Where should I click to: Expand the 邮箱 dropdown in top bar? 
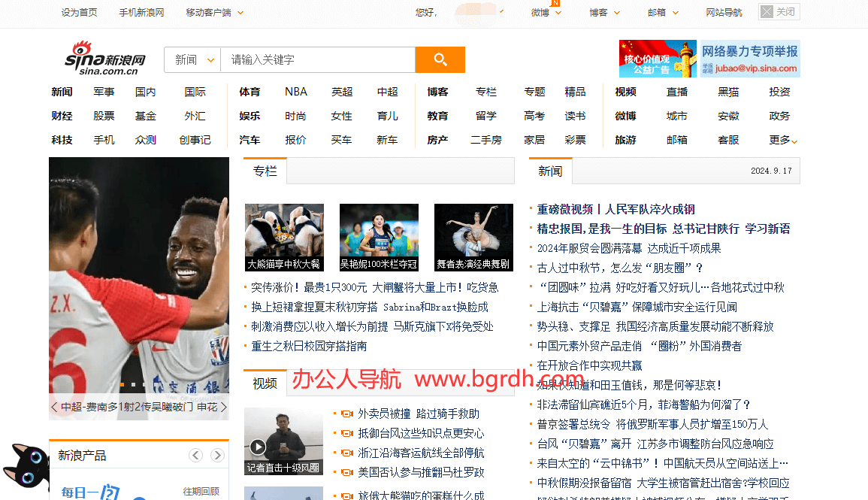[663, 12]
